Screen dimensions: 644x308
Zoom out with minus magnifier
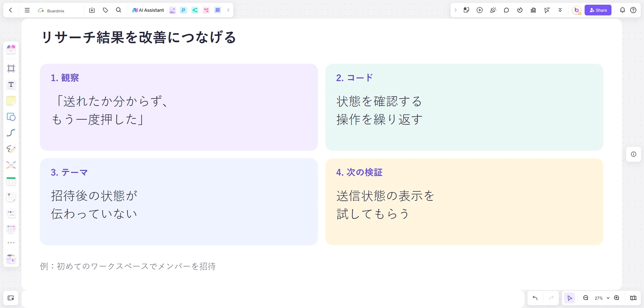[x=586, y=298]
